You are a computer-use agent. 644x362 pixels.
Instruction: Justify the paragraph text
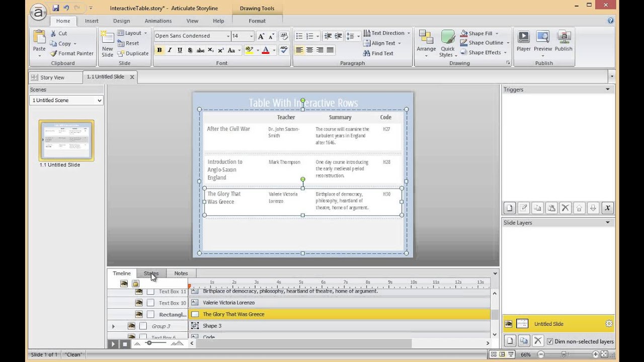tap(330, 50)
